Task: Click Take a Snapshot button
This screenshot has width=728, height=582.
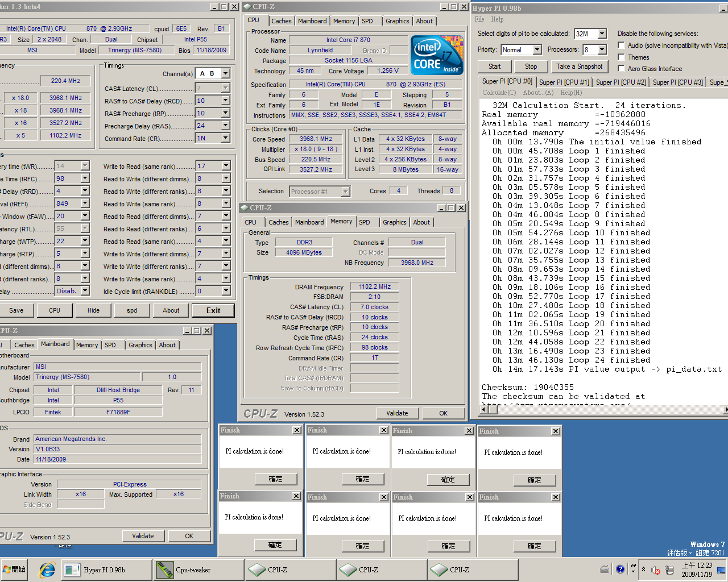Action: [579, 66]
